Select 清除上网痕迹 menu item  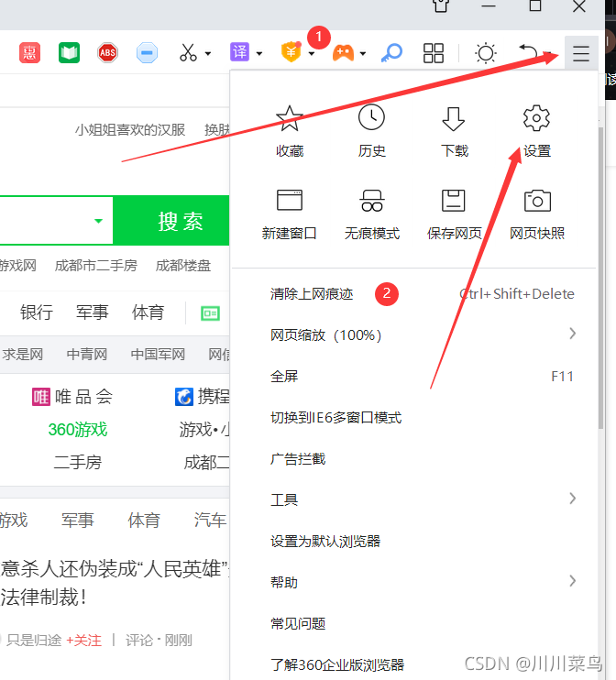[x=413, y=294]
